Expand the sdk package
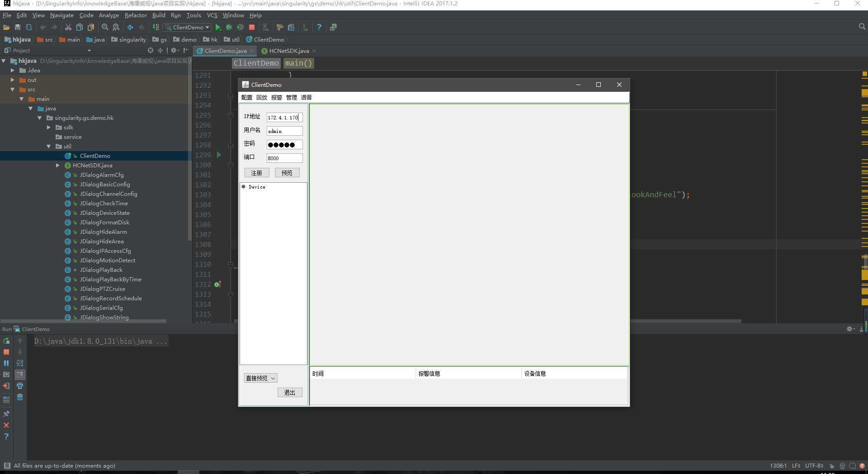This screenshot has height=474, width=868. pos(49,127)
